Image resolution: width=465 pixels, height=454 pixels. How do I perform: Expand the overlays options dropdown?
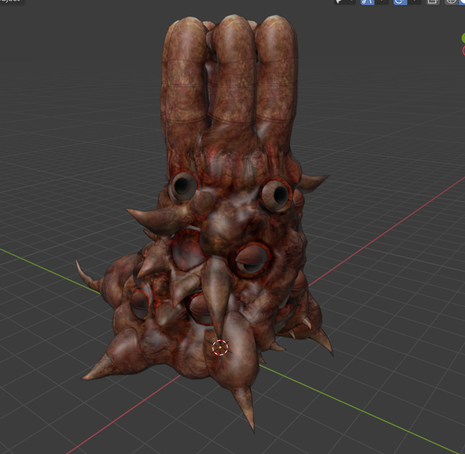pos(414,2)
